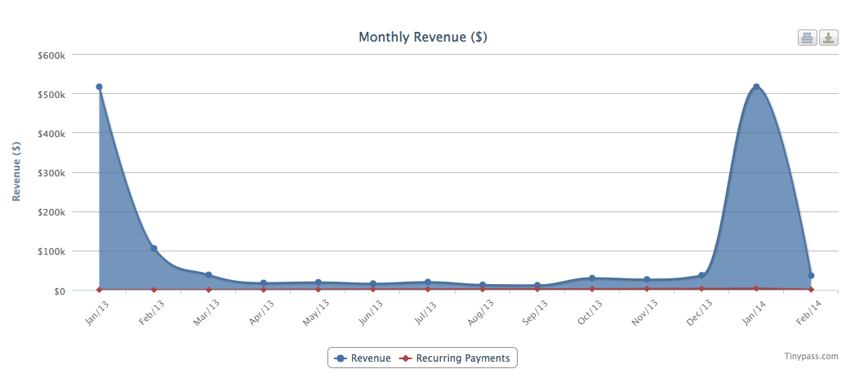The width and height of the screenshot is (868, 378).
Task: Select the Feb/14 Revenue data point
Action: click(811, 276)
